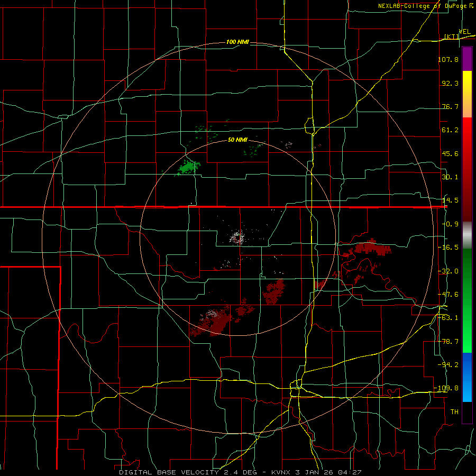
Task: Click the yellow-orange segment of the color scale
Action: tap(467, 94)
